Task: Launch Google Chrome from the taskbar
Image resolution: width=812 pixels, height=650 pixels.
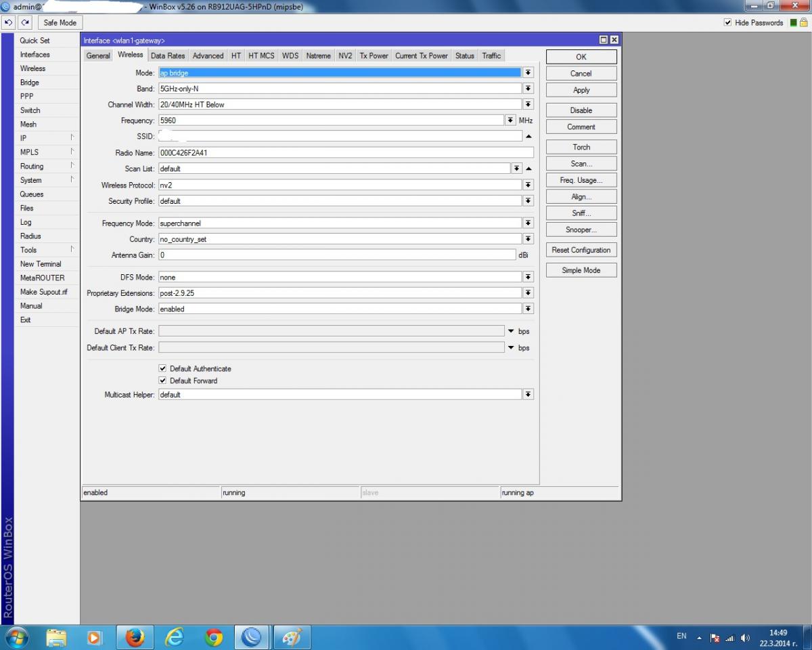Action: [214, 637]
